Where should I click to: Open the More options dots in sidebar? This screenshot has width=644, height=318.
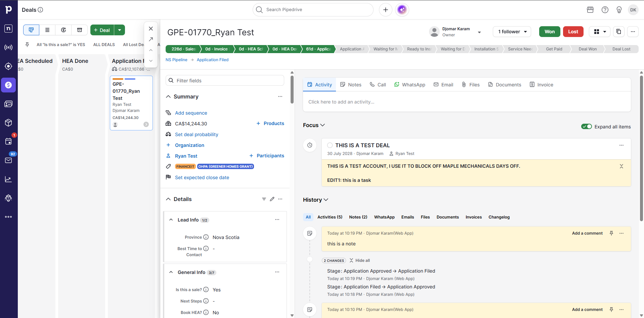click(9, 217)
